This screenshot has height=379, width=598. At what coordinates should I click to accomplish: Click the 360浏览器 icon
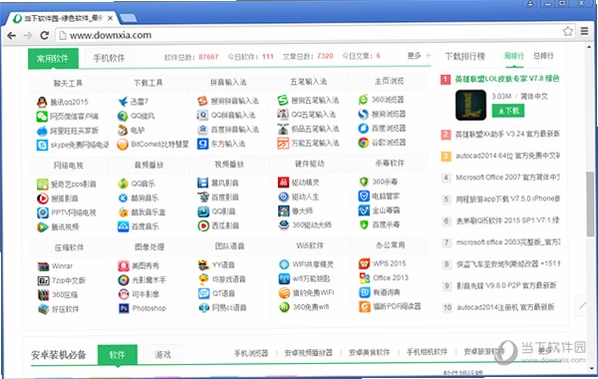click(363, 100)
